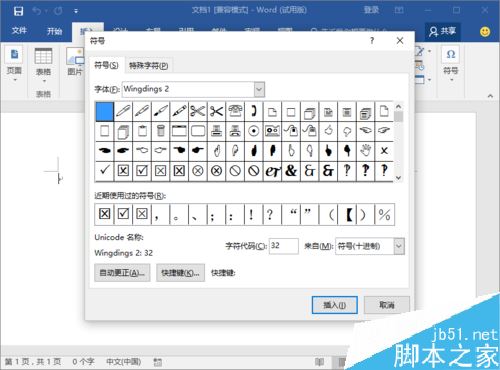Click the Share button
This screenshot has width=500, height=370.
(442, 31)
